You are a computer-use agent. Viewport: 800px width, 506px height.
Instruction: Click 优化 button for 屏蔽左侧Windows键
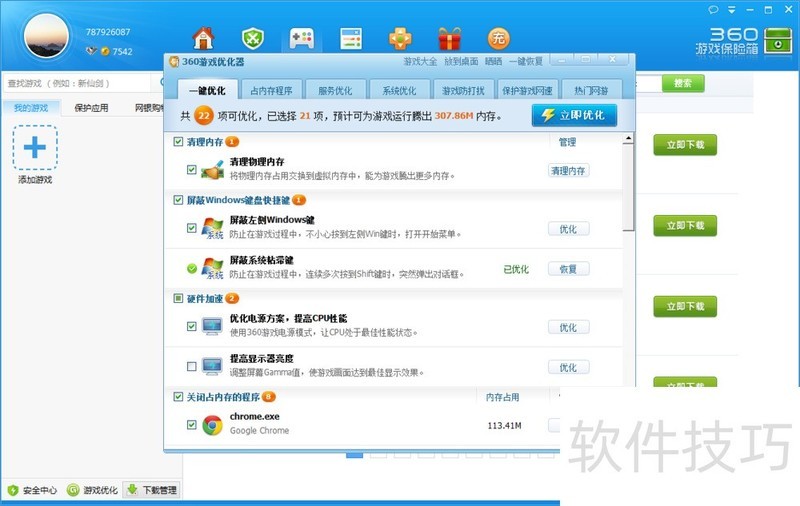[568, 229]
